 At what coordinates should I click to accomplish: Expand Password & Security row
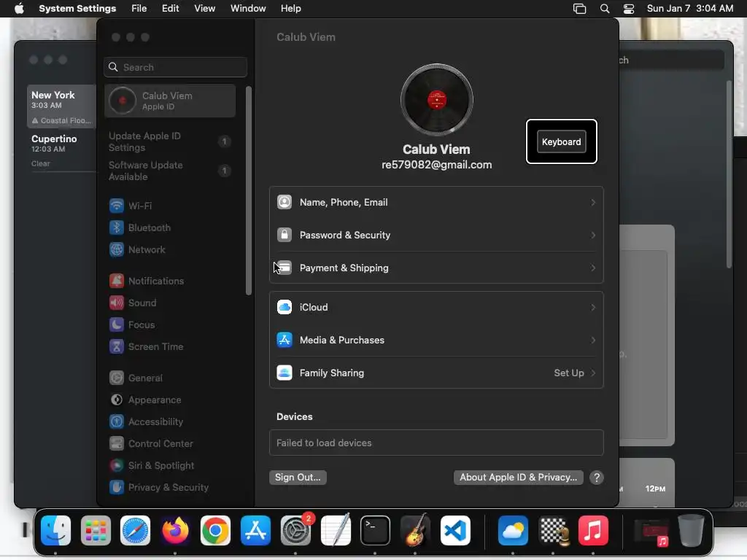pyautogui.click(x=436, y=236)
